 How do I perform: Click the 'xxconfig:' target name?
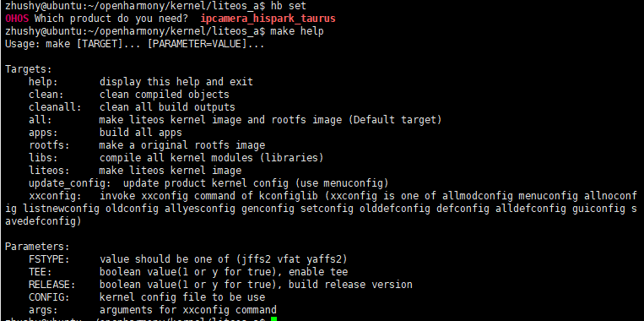coord(56,196)
